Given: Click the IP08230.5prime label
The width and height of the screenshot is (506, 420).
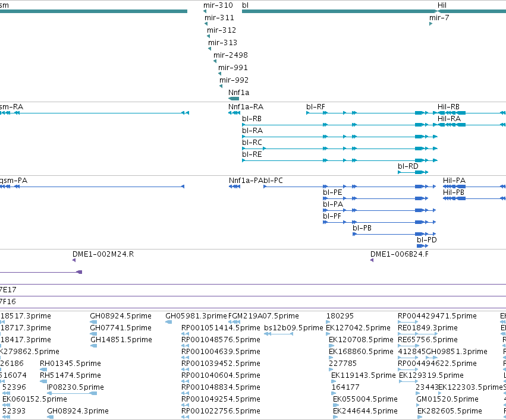Looking at the screenshot, I should pyautogui.click(x=76, y=387).
